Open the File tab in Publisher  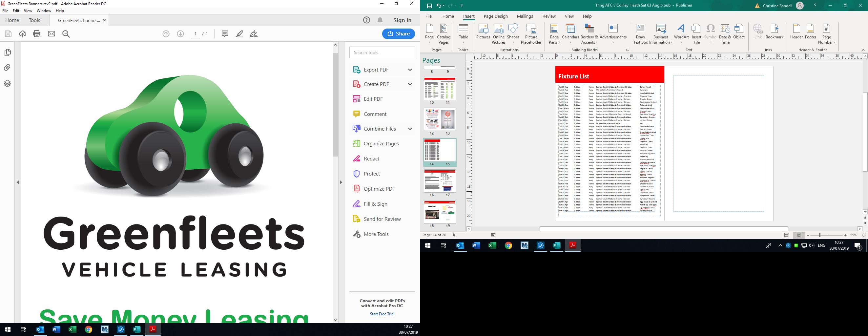pos(428,16)
